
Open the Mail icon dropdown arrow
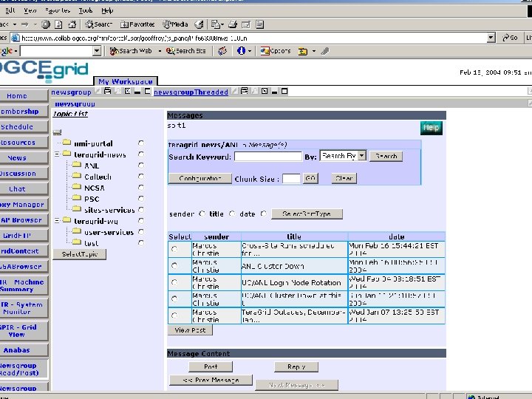tap(222, 24)
